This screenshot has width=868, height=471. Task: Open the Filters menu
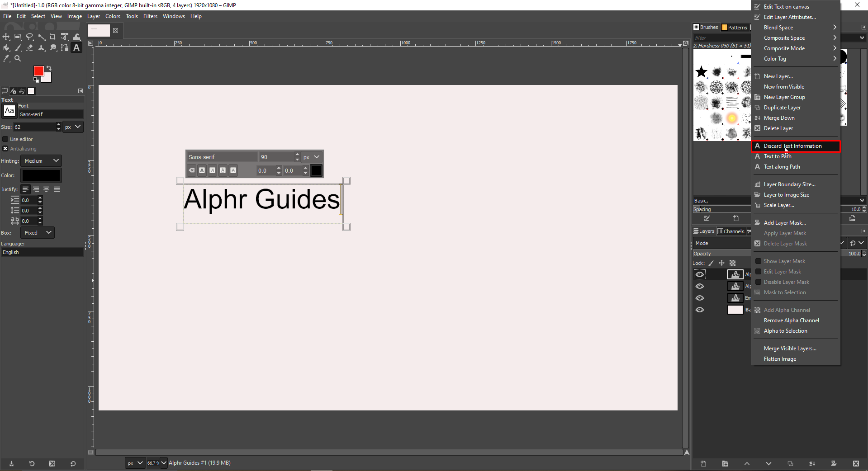tap(150, 16)
